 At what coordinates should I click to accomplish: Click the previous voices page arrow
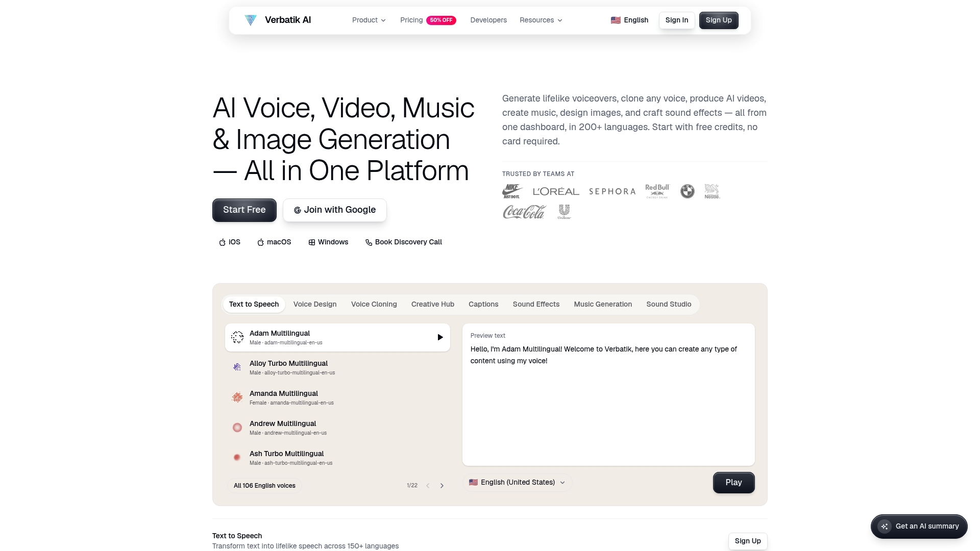click(x=428, y=486)
